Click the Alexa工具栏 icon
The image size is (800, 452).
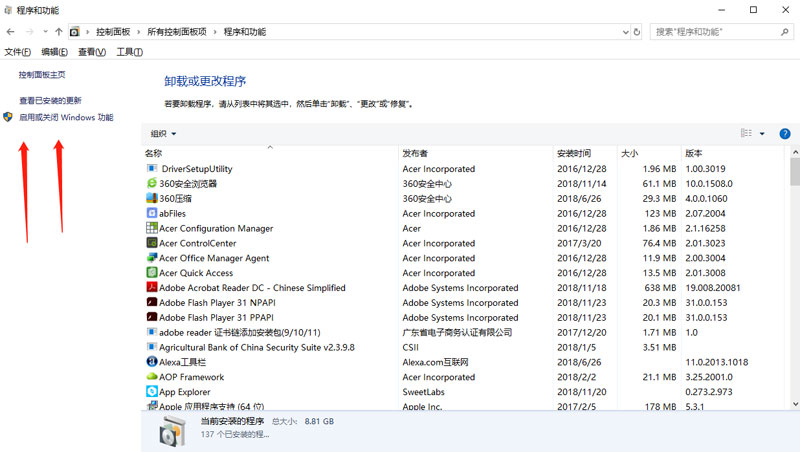point(152,361)
